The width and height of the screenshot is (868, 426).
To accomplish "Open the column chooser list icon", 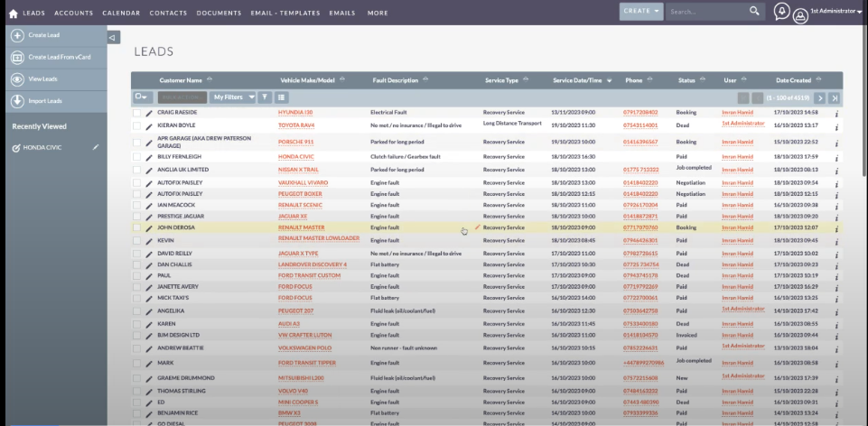I will (282, 97).
